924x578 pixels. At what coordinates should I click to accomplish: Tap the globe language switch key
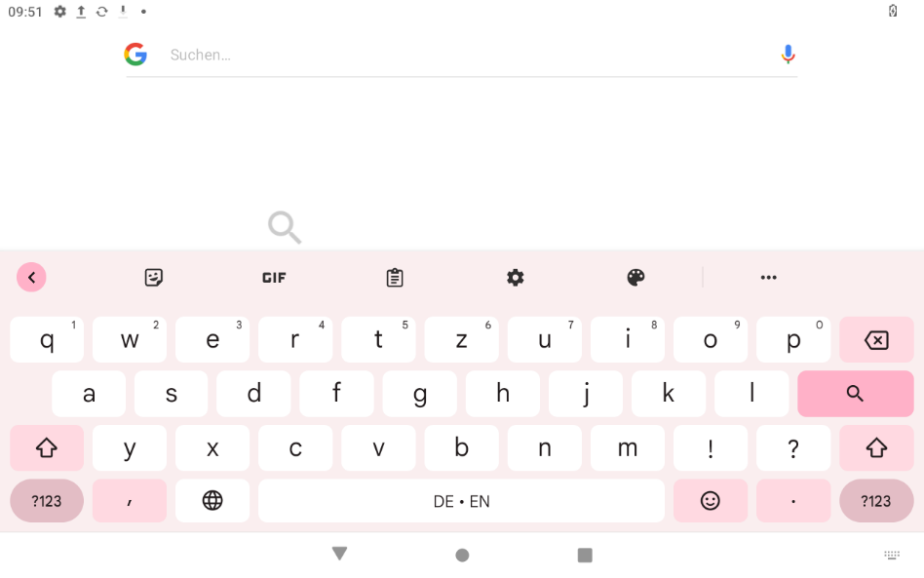coord(212,501)
